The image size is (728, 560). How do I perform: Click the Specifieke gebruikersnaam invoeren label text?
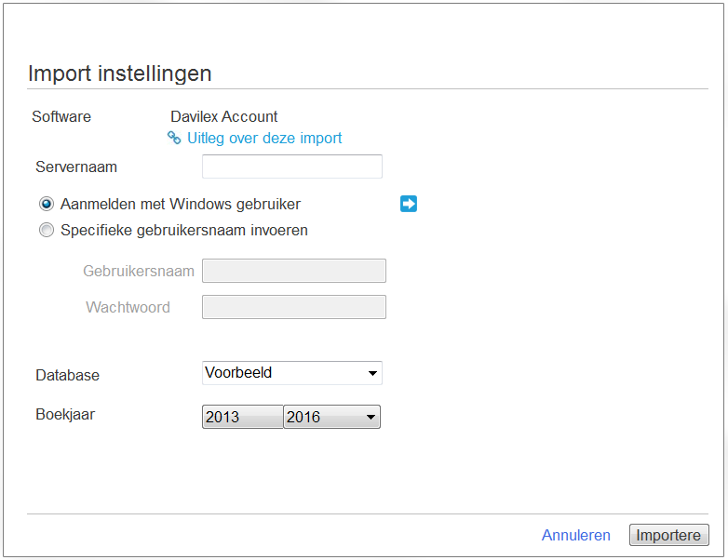[x=184, y=230]
